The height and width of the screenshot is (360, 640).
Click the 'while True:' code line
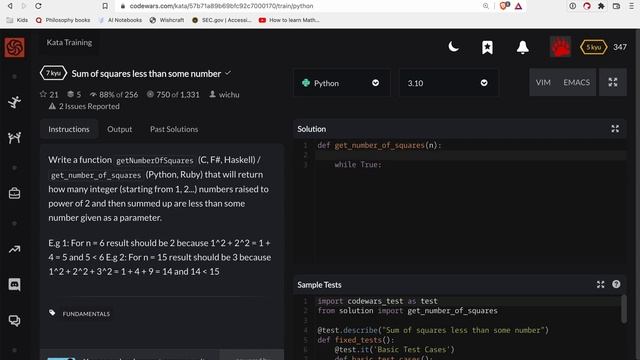(x=358, y=164)
